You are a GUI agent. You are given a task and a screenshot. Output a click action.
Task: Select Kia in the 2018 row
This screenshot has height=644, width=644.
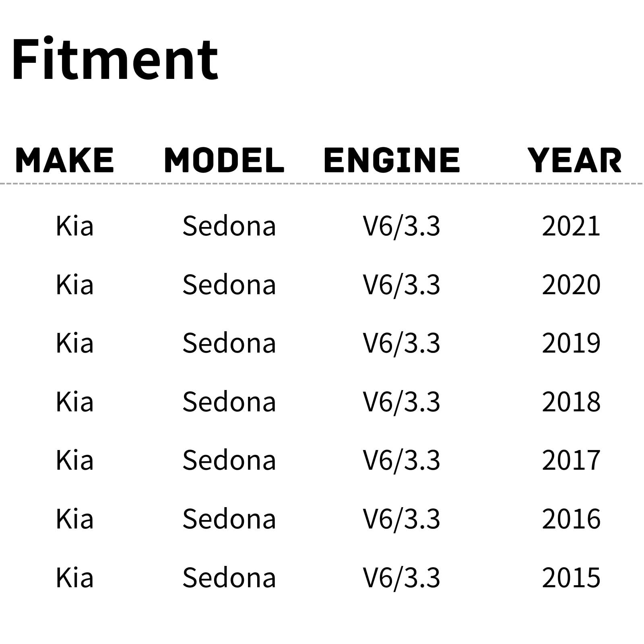[x=75, y=402]
